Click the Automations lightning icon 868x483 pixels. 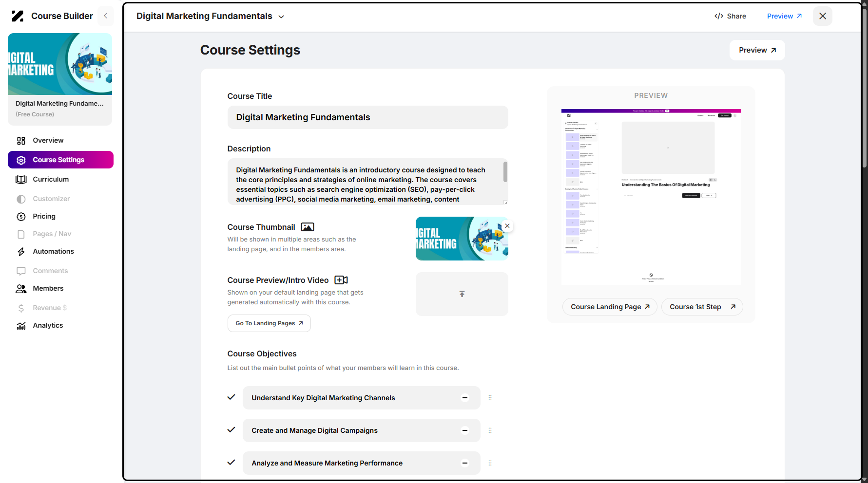[21, 252]
